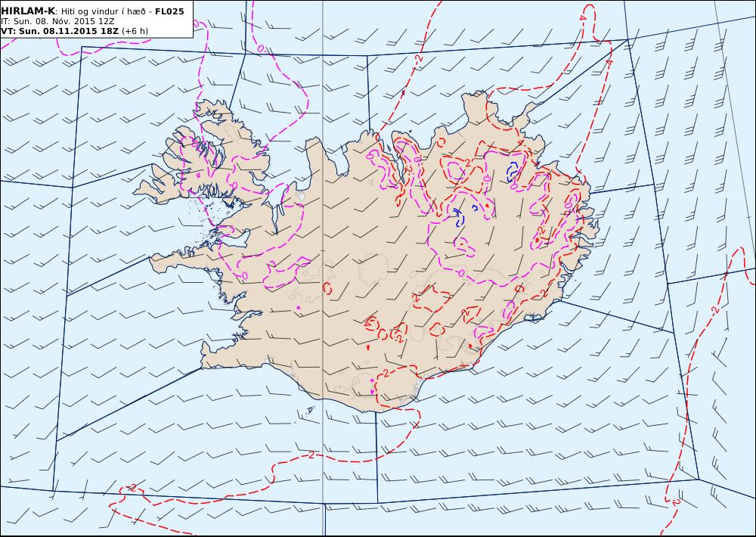The height and width of the screenshot is (537, 756).
Task: Select the 'Hiti og vindur í hæð' caption
Action: [103, 11]
